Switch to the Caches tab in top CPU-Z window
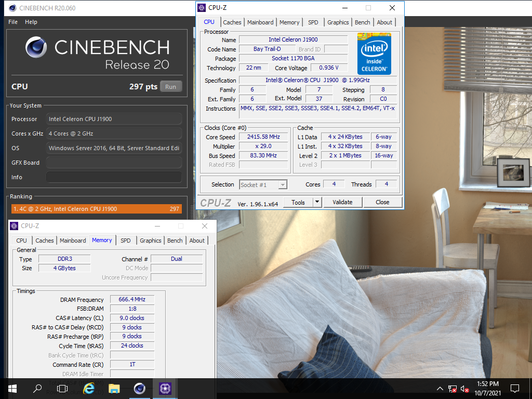This screenshot has height=399, width=532. (232, 22)
